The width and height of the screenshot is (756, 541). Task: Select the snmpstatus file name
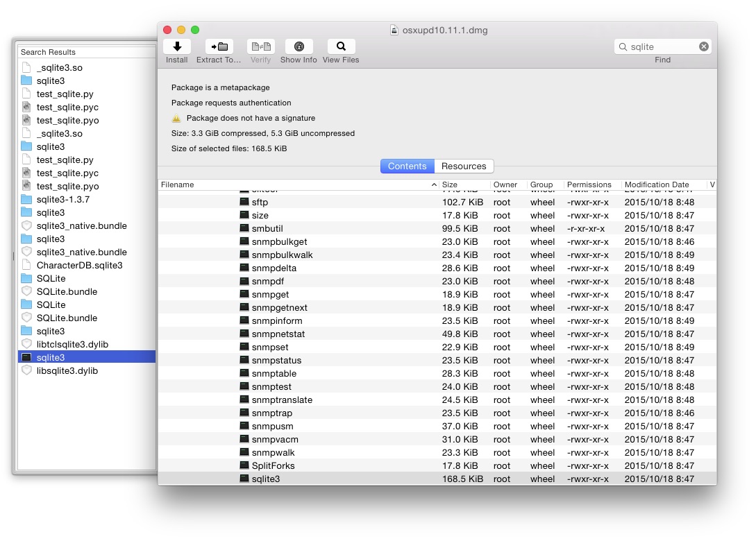pos(276,361)
